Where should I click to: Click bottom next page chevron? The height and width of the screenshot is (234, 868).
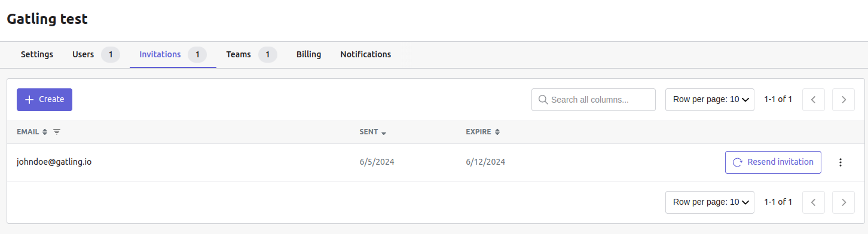point(843,202)
